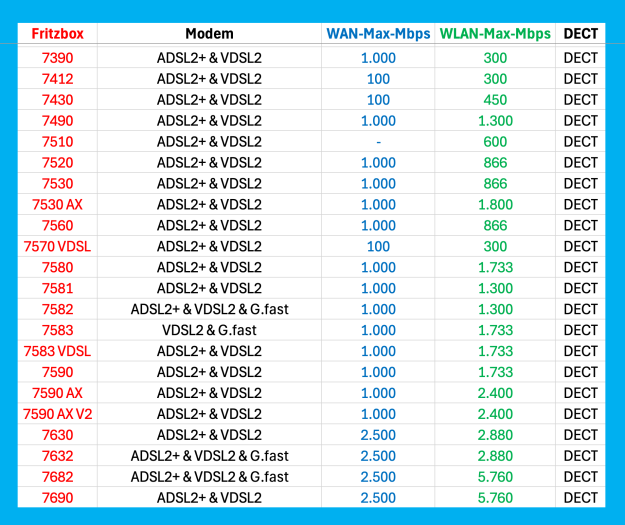The width and height of the screenshot is (625, 525).
Task: Click WAN value 1.000 for 7390
Action: click(x=378, y=58)
